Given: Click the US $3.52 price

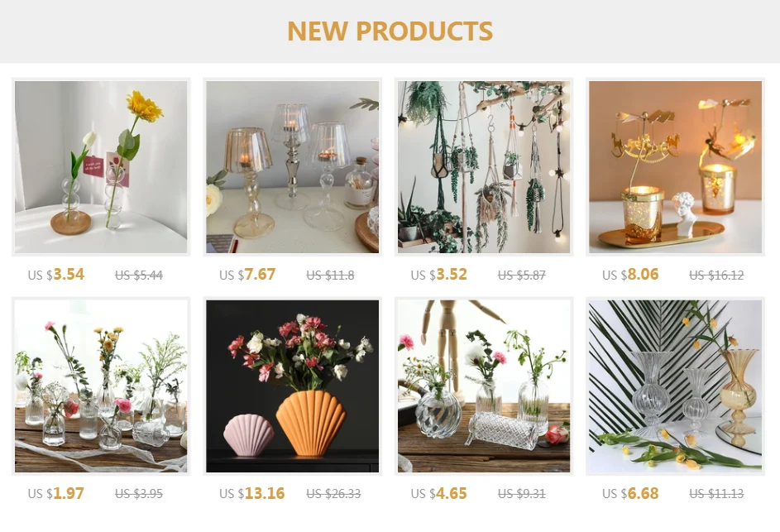Looking at the screenshot, I should (x=438, y=274).
